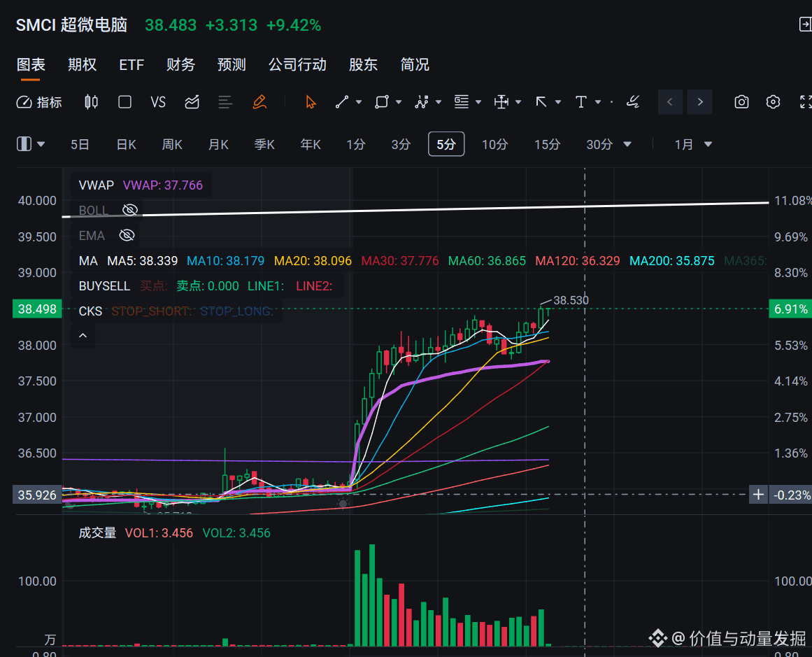Select the active 5分 interval
812x657 pixels.
point(446,144)
